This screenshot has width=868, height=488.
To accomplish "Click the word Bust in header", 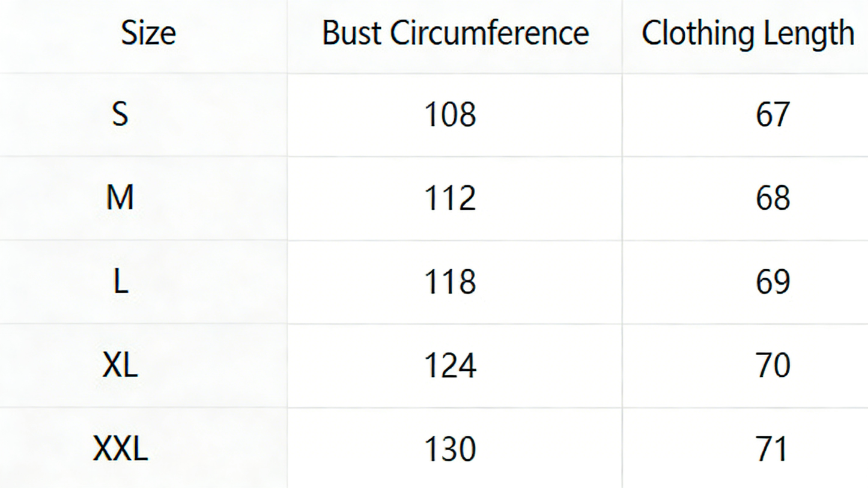I will [x=352, y=33].
